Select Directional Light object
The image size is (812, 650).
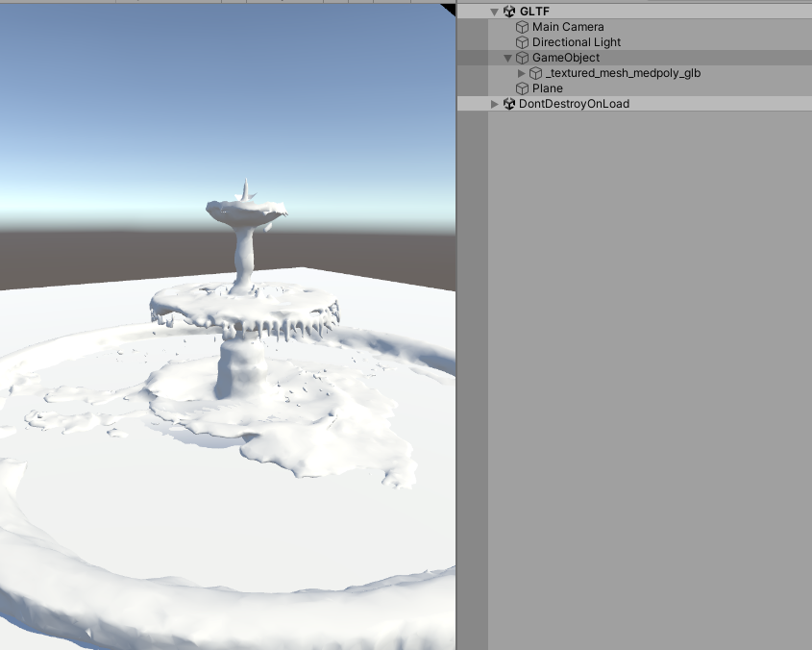click(577, 42)
